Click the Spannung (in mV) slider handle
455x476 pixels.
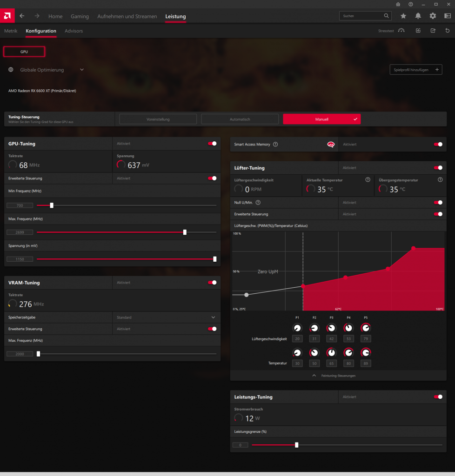click(215, 259)
